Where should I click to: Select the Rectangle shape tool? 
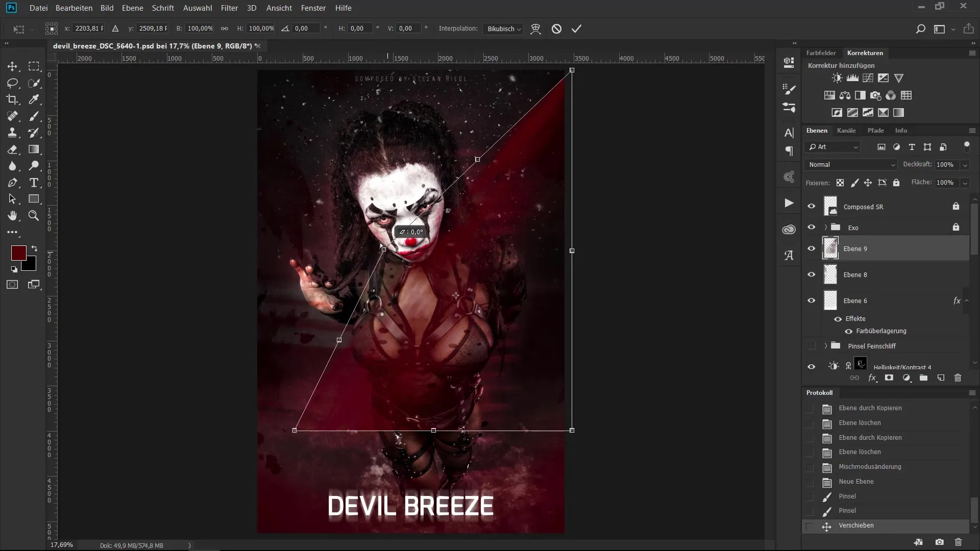pyautogui.click(x=34, y=199)
